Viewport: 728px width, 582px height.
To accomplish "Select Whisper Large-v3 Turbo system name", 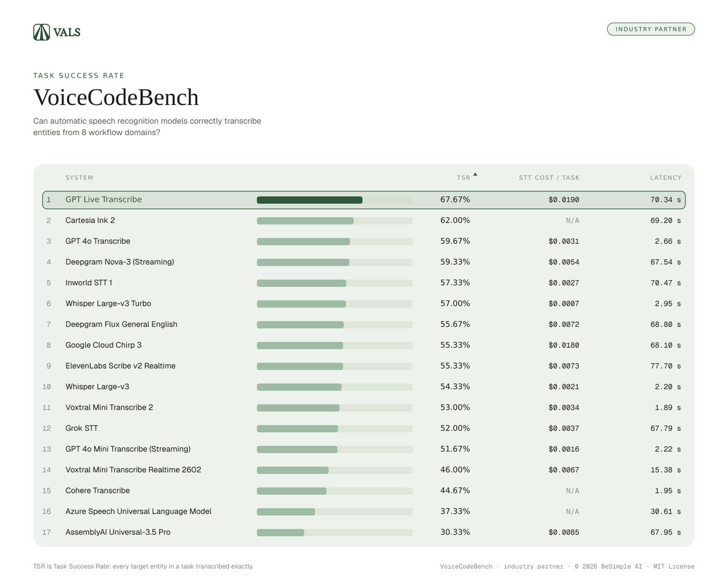I will click(x=108, y=304).
